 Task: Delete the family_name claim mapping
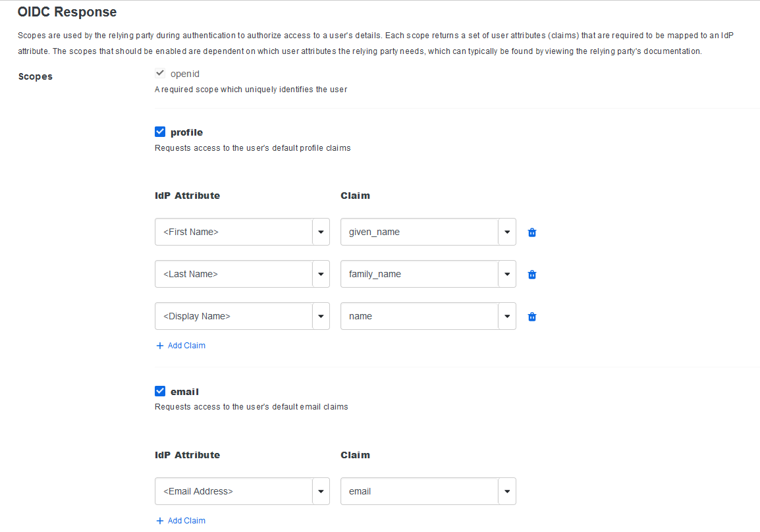pos(531,274)
